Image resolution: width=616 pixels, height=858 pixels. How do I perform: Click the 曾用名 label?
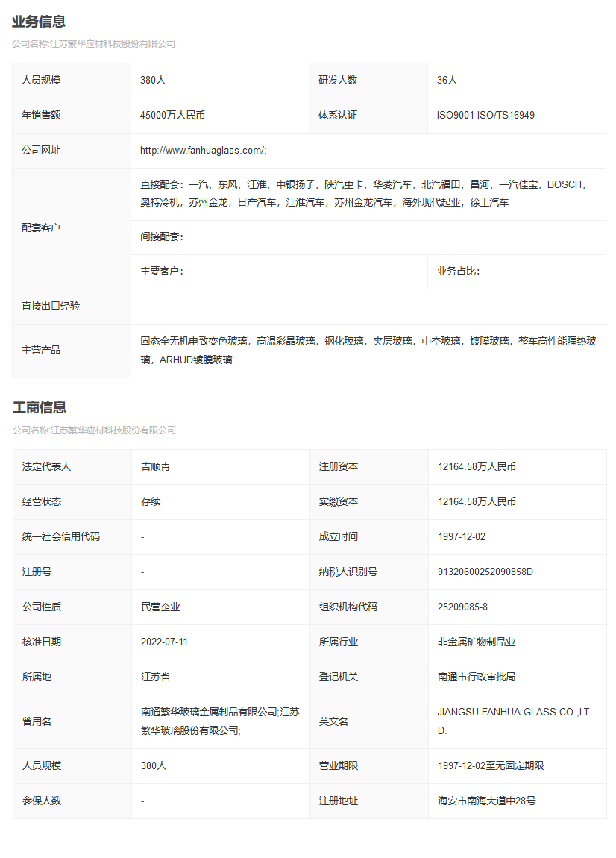pyautogui.click(x=37, y=721)
